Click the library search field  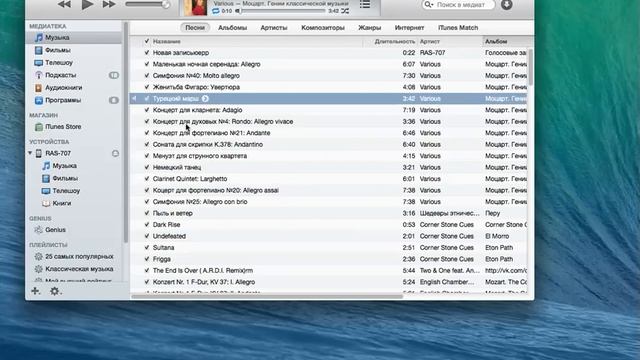click(x=458, y=5)
